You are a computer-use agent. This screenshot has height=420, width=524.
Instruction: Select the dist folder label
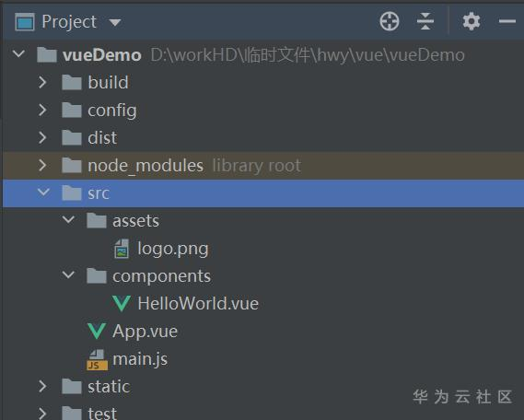tap(102, 137)
